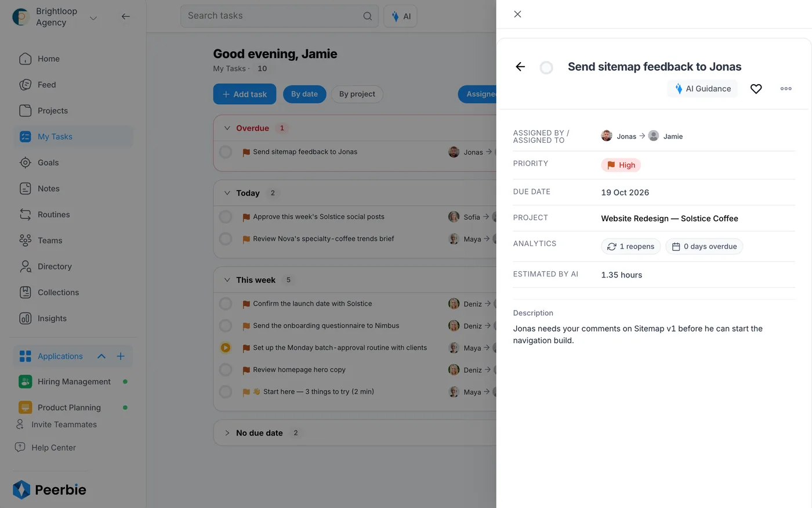Select the Goals menu item
This screenshot has width=812, height=508.
(73, 163)
